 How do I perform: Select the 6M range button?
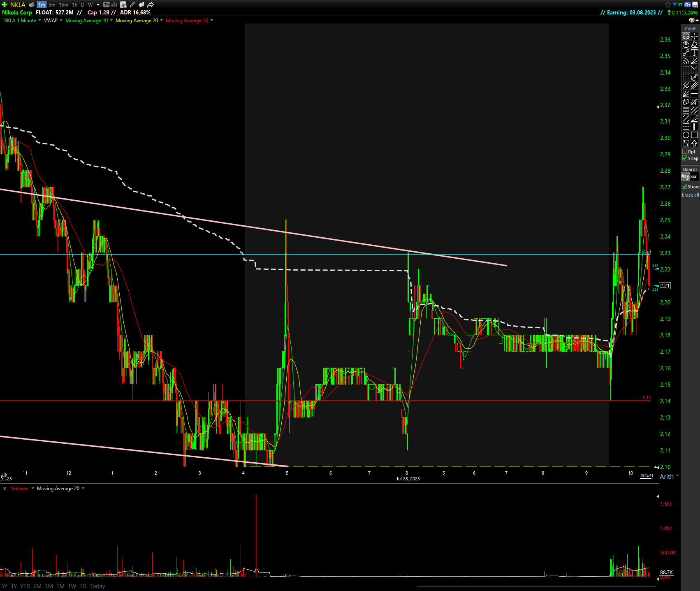37,586
